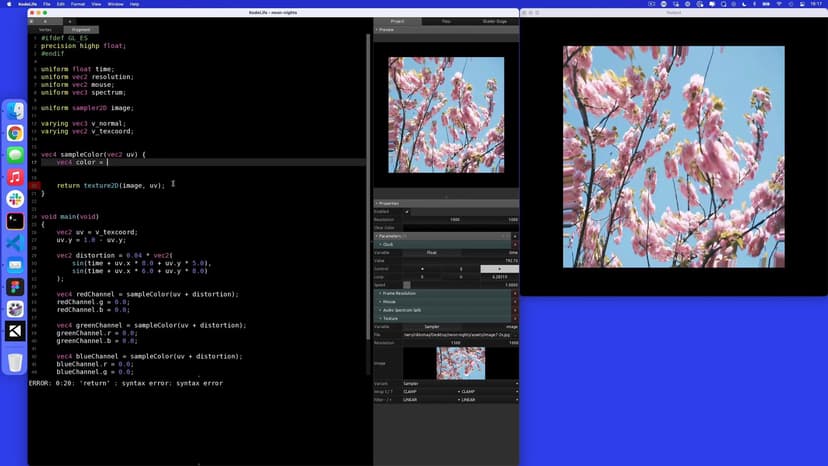Screen dimensions: 828x466
Task: Open Slack from the dock
Action: click(x=15, y=199)
